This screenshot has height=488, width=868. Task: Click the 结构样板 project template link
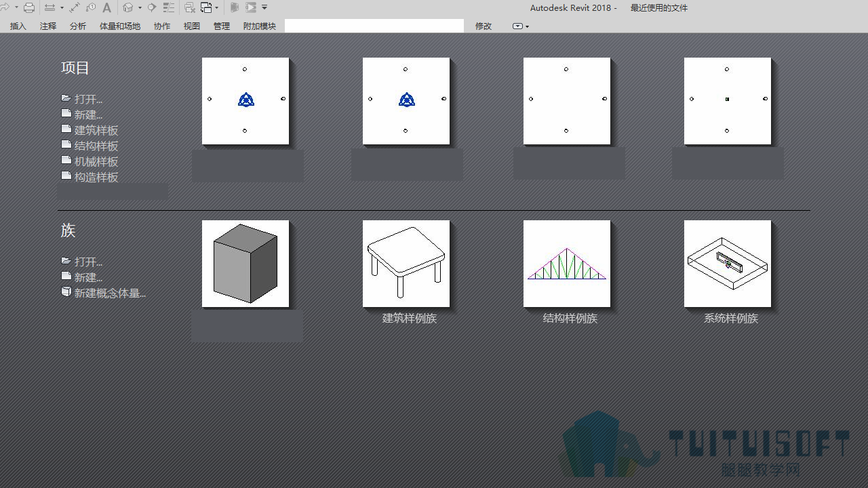click(x=96, y=146)
